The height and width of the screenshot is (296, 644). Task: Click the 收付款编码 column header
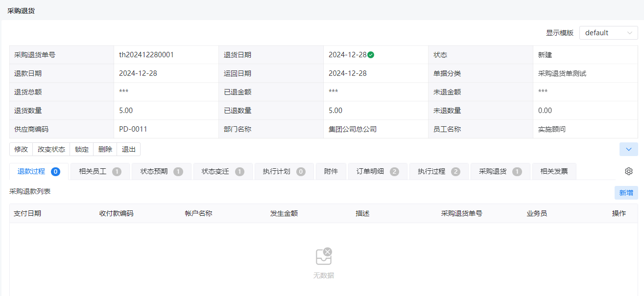pyautogui.click(x=116, y=213)
